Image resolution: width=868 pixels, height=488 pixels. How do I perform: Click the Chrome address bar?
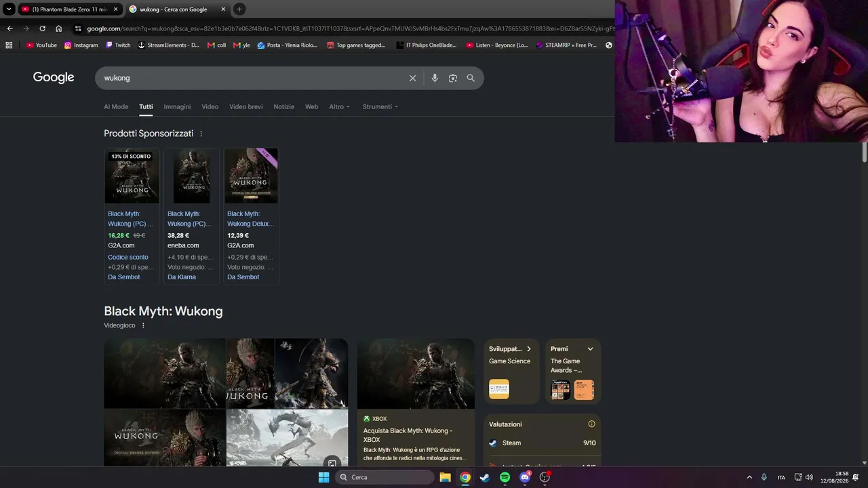click(351, 28)
